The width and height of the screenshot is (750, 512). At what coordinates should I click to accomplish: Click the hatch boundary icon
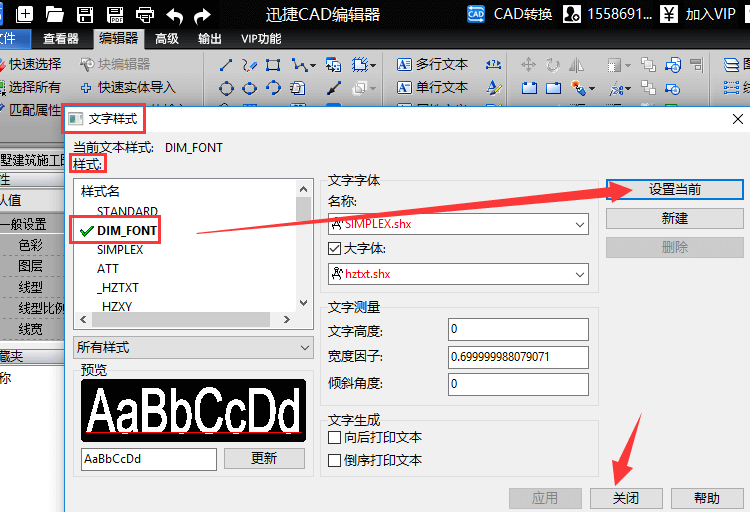pos(360,65)
